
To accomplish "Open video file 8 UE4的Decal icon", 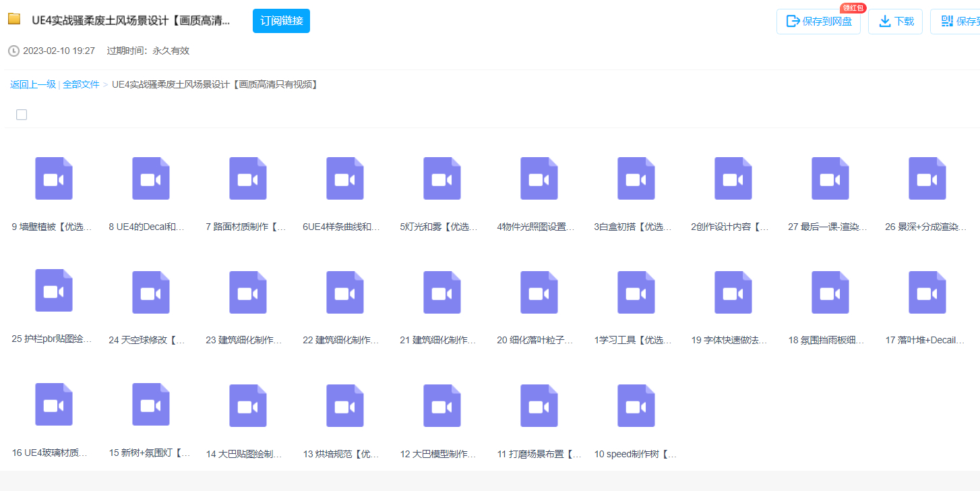I will [150, 178].
